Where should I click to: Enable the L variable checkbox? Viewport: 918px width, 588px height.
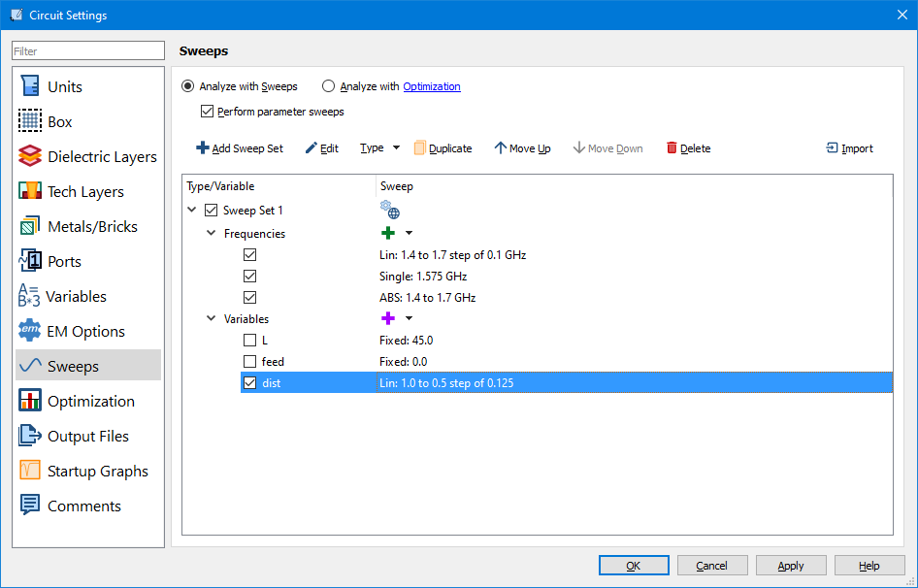click(x=250, y=341)
